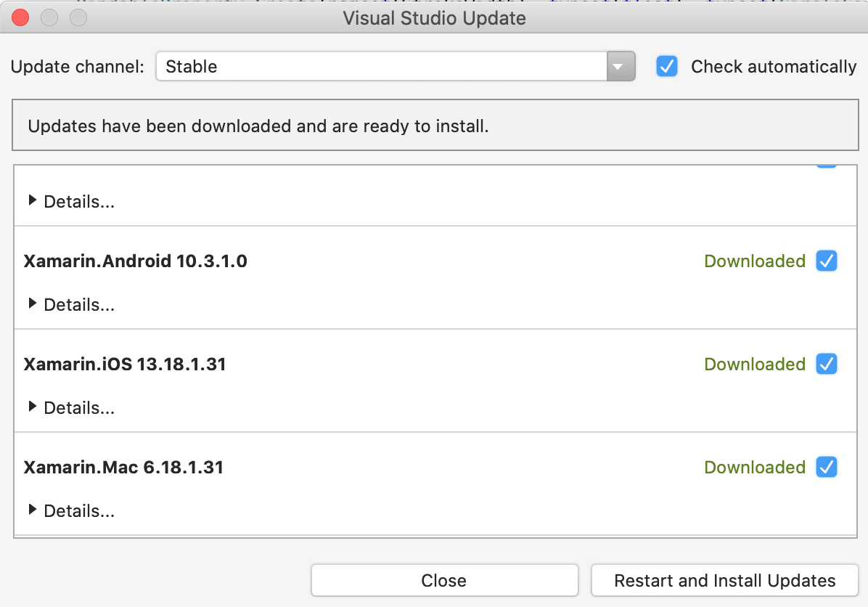The width and height of the screenshot is (868, 607).
Task: Click the Close button
Action: tap(444, 580)
